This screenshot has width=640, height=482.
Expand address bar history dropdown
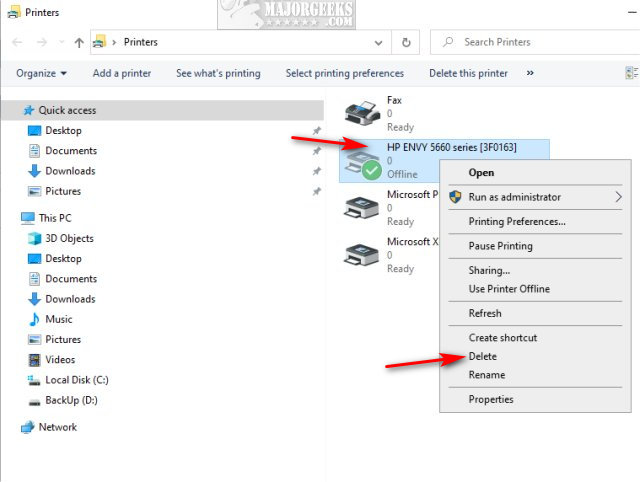pyautogui.click(x=378, y=43)
